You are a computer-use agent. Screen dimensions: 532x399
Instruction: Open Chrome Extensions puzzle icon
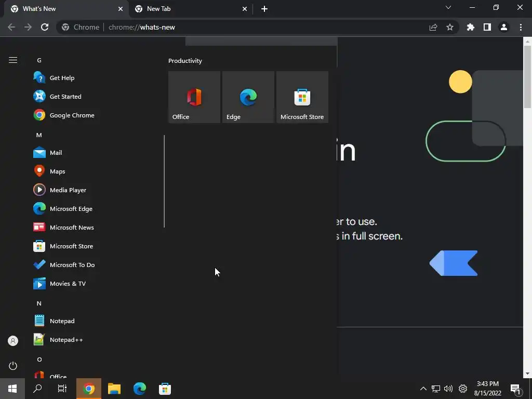point(471,27)
